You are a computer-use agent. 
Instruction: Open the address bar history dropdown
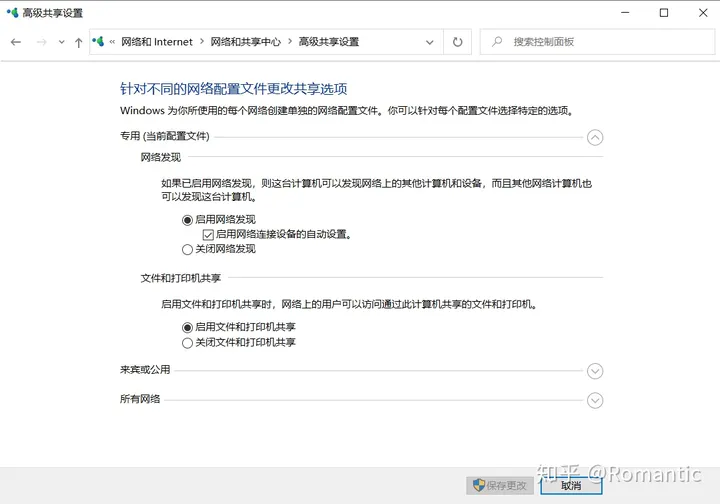(430, 42)
